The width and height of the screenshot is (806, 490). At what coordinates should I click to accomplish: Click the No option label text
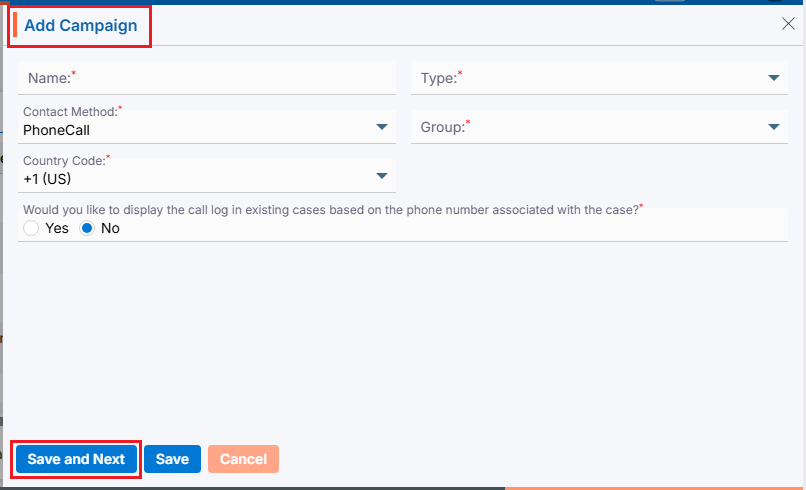[x=110, y=228]
